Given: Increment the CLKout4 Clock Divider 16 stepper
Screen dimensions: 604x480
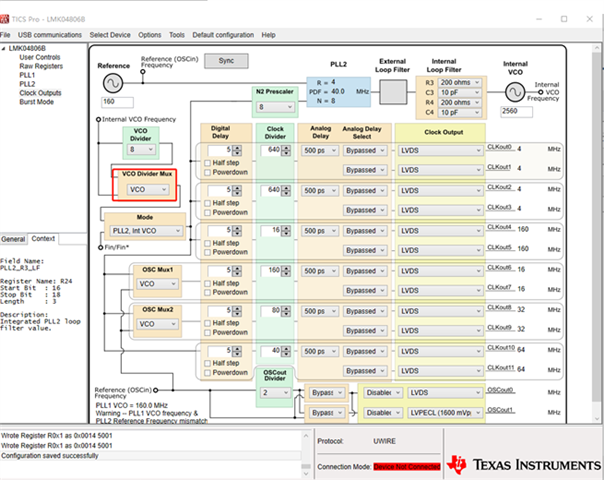Looking at the screenshot, I should [286, 228].
